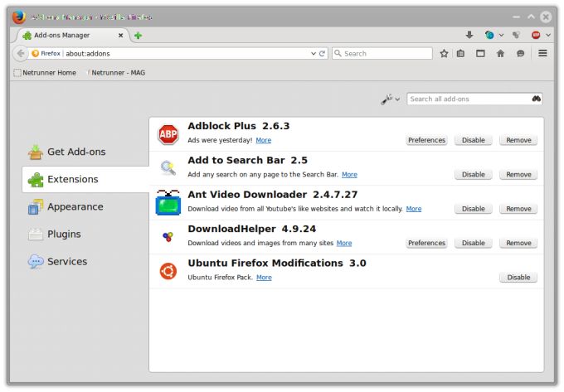The height and width of the screenshot is (392, 564).
Task: Select the Ant Video Downloader 2.4.7.27 title
Action: [273, 195]
